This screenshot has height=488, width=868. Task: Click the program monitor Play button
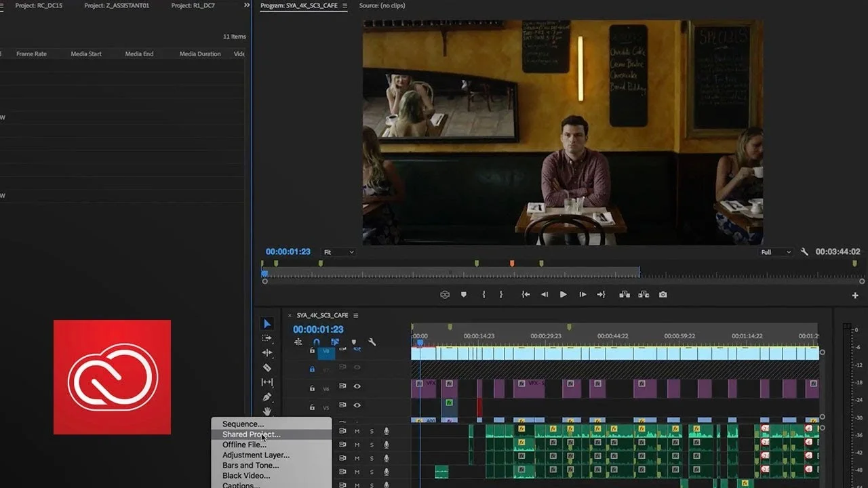[x=563, y=295]
